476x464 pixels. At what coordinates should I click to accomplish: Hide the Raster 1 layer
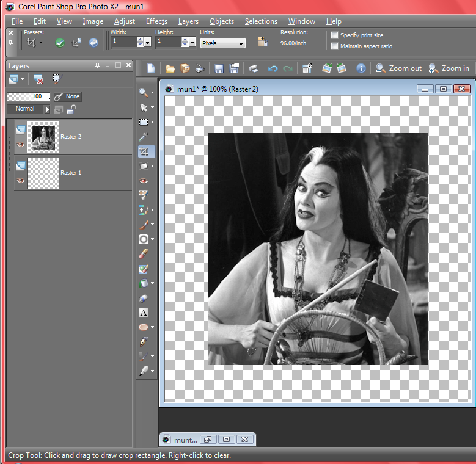pyautogui.click(x=21, y=181)
